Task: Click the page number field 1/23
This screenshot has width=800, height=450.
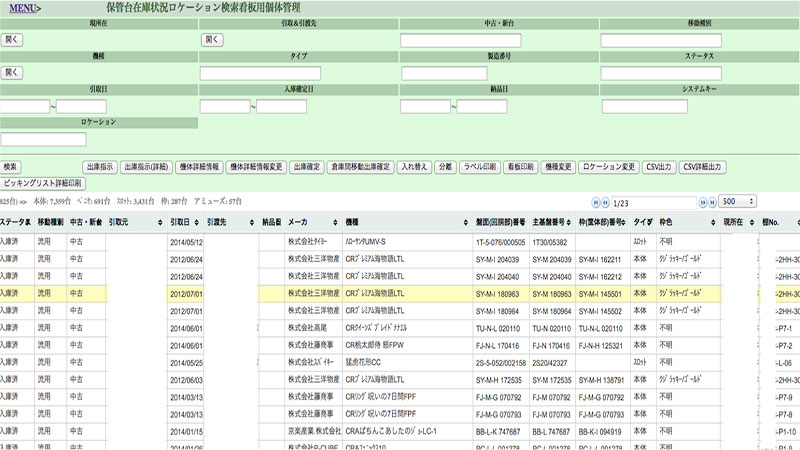Action: [x=654, y=203]
